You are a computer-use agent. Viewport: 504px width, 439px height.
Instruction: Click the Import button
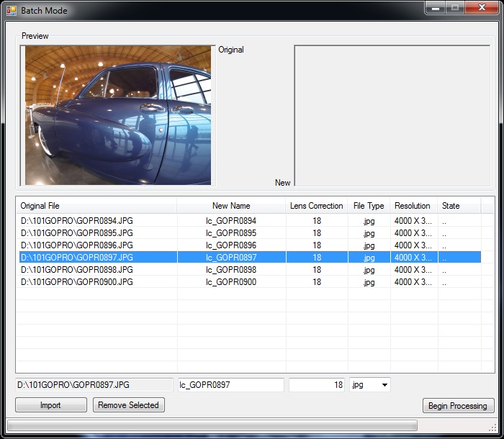pyautogui.click(x=51, y=405)
